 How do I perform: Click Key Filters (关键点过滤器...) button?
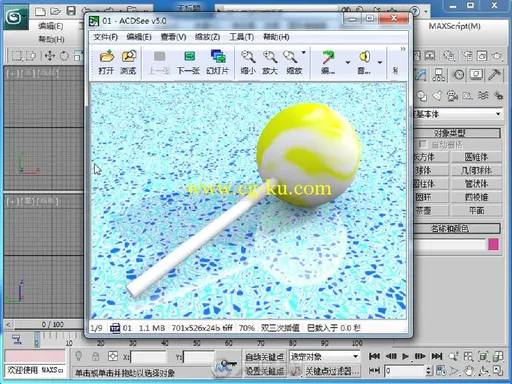pos(332,371)
